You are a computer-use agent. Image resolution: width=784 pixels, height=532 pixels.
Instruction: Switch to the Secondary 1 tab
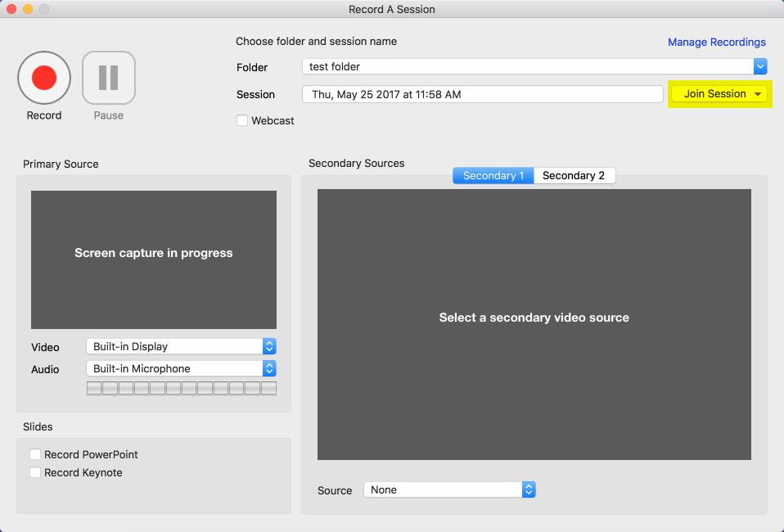(x=493, y=175)
